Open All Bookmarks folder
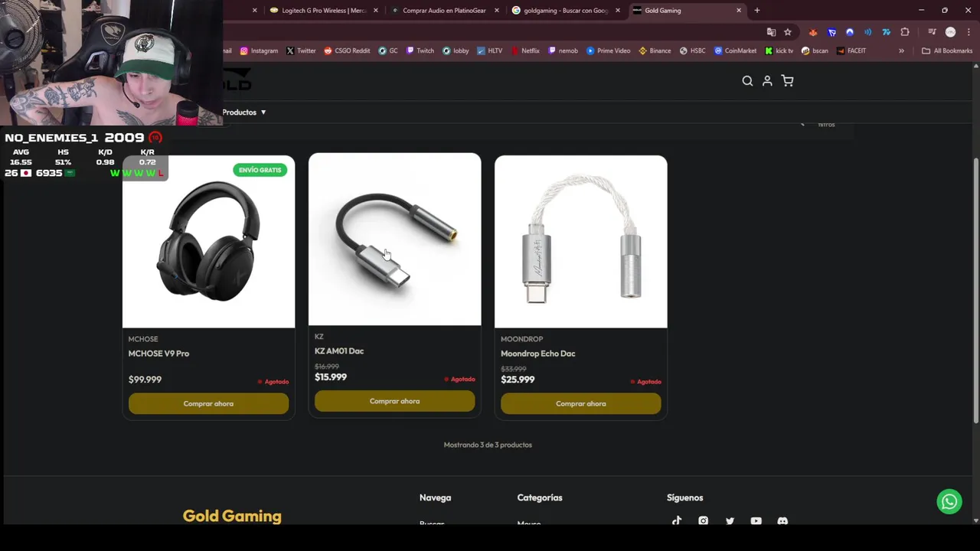The width and height of the screenshot is (980, 551). 947,51
